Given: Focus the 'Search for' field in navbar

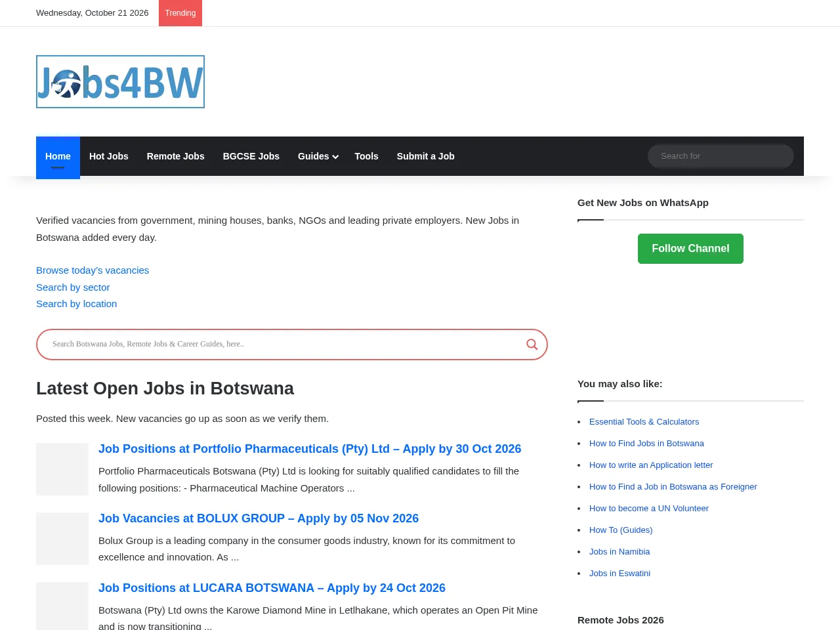Looking at the screenshot, I should tap(721, 156).
